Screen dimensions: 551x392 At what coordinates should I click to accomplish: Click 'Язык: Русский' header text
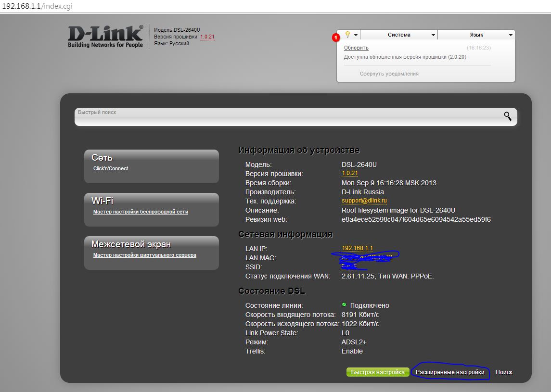click(x=171, y=43)
